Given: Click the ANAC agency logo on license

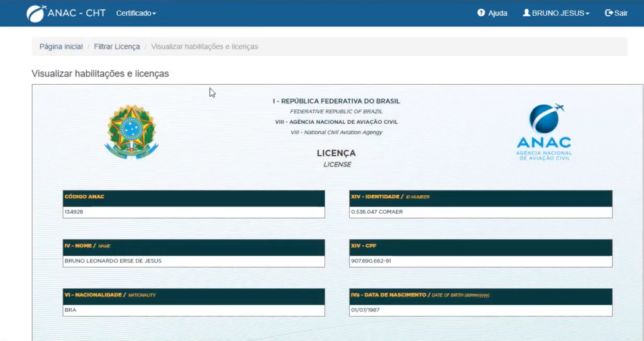Looking at the screenshot, I should click(544, 133).
